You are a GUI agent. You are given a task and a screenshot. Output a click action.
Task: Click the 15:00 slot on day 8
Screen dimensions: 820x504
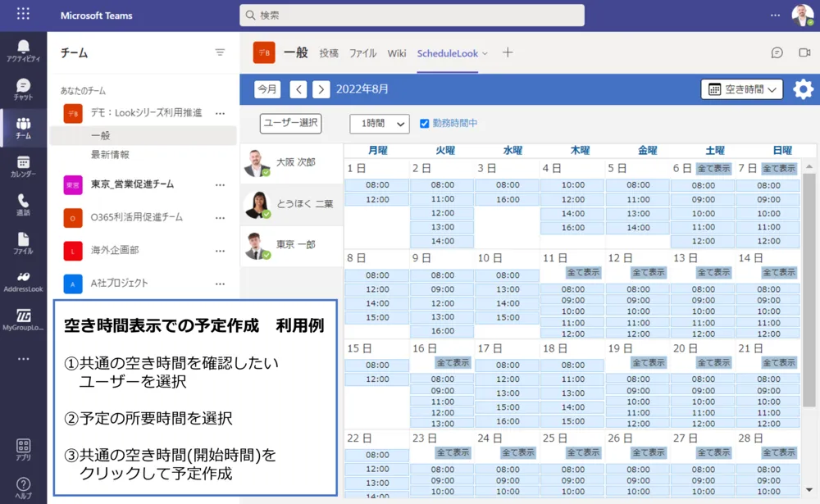tap(377, 317)
